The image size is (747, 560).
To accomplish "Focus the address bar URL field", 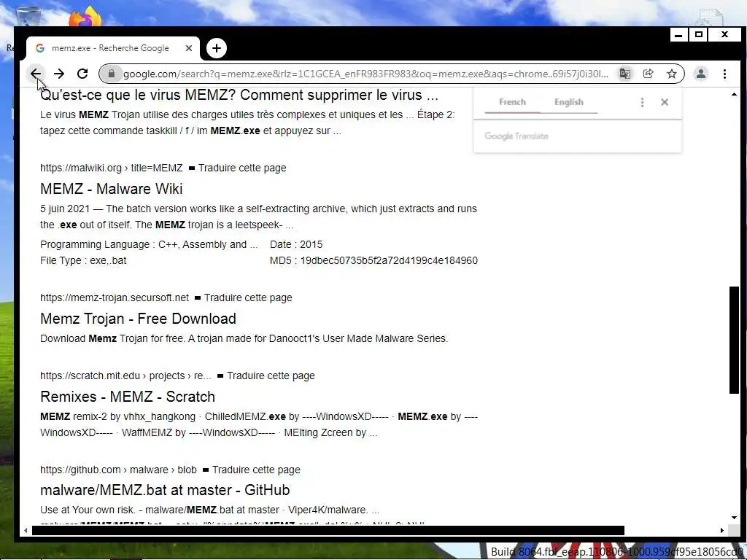I will coord(365,74).
